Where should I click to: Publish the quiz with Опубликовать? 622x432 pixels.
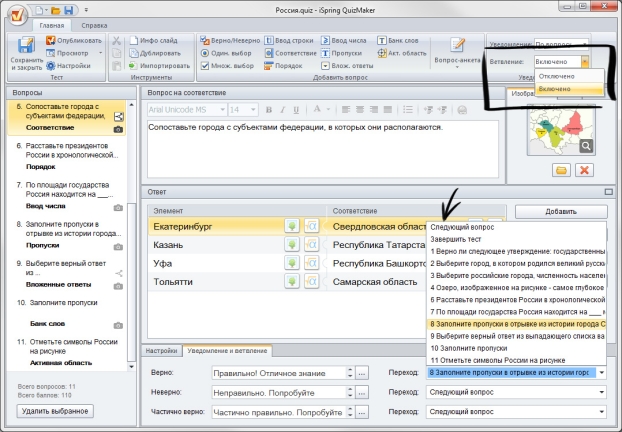pos(74,40)
